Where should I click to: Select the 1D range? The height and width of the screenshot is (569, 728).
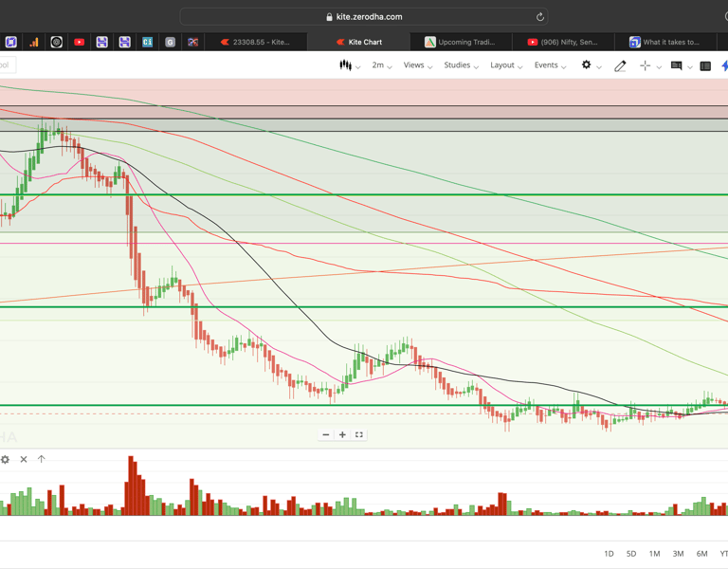point(609,554)
